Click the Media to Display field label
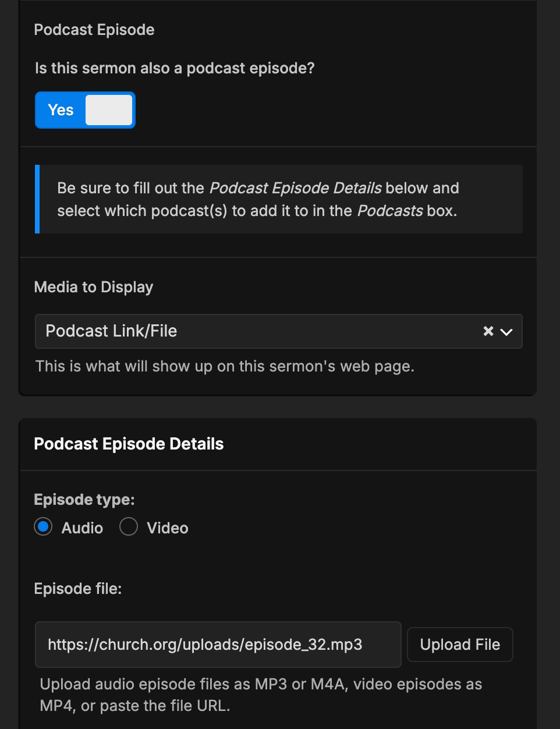 click(x=94, y=287)
